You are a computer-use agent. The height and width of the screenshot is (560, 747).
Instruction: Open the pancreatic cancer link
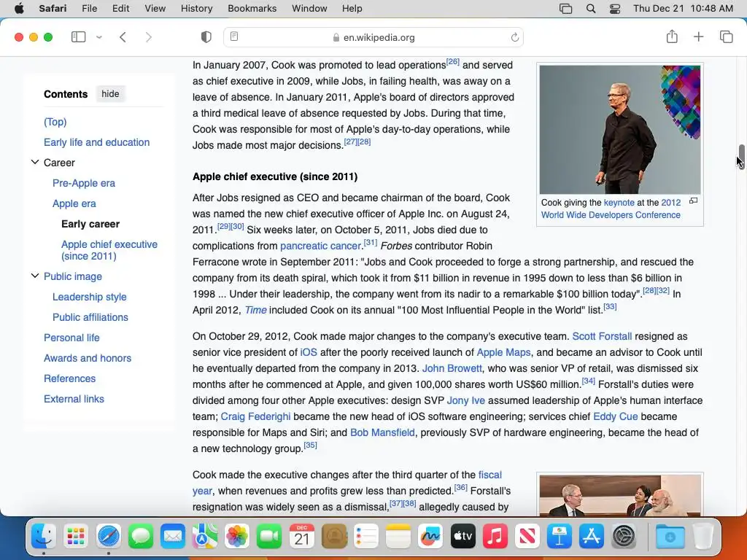[321, 246]
